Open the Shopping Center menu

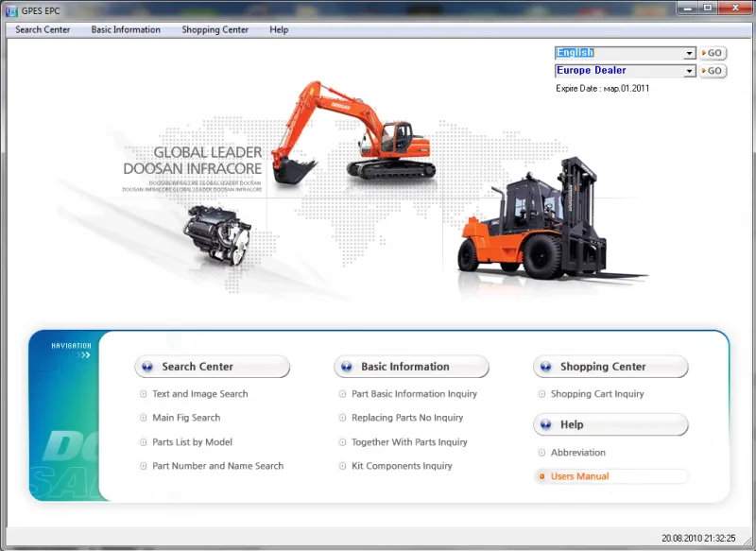point(215,30)
